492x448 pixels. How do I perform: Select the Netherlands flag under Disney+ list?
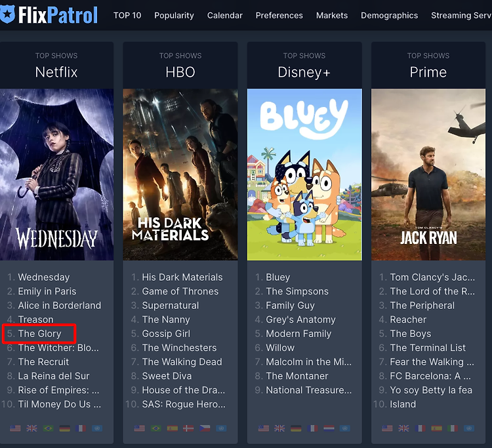(x=329, y=428)
